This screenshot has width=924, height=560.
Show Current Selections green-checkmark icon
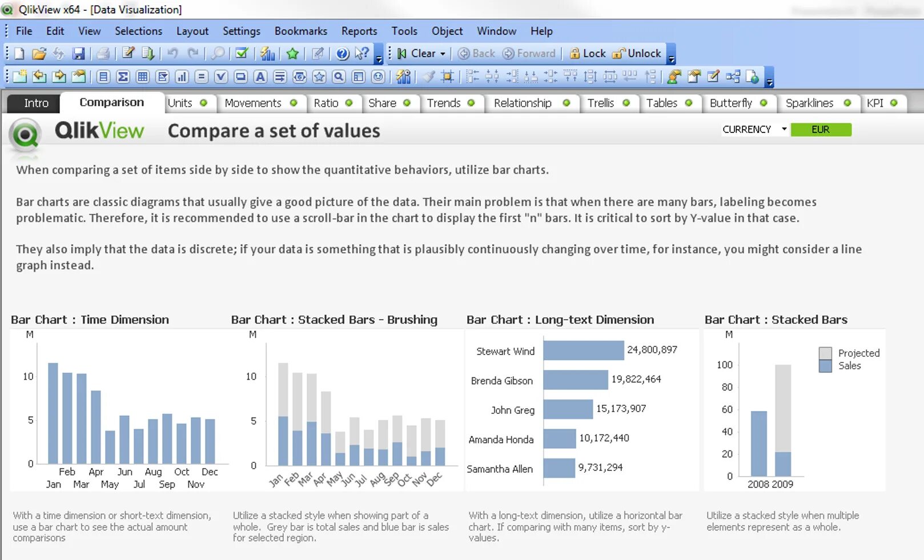[242, 54]
